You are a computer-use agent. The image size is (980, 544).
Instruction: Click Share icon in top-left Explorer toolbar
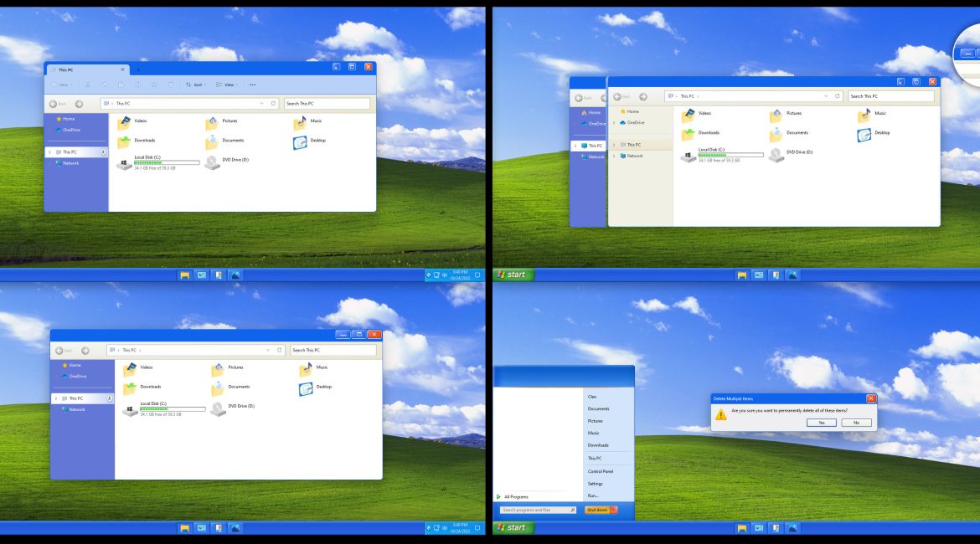154,85
